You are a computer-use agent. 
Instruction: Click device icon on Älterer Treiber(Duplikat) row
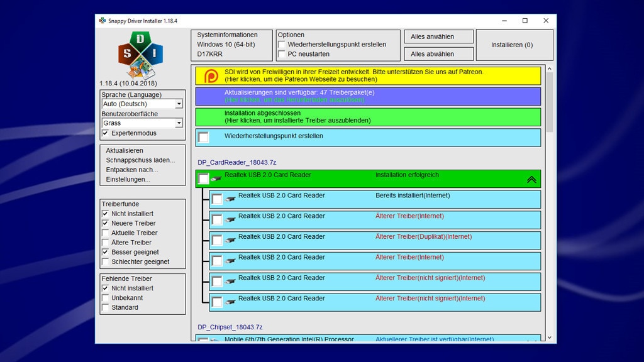pyautogui.click(x=230, y=240)
